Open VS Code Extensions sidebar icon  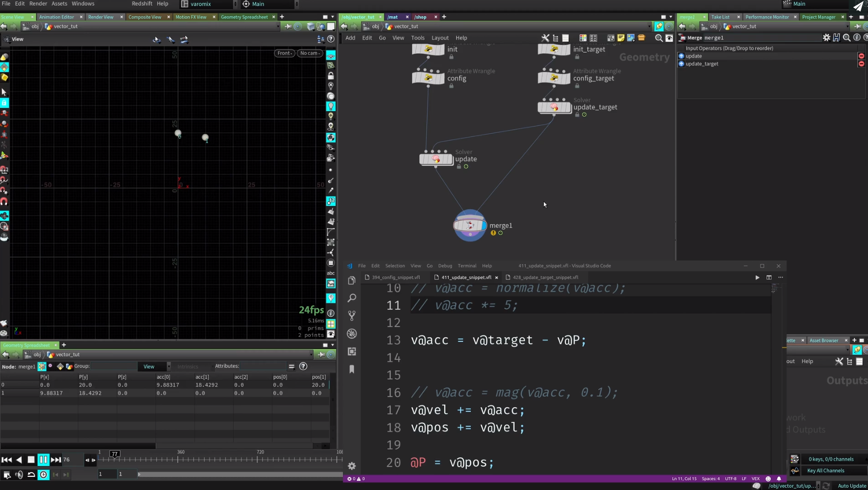pyautogui.click(x=352, y=352)
